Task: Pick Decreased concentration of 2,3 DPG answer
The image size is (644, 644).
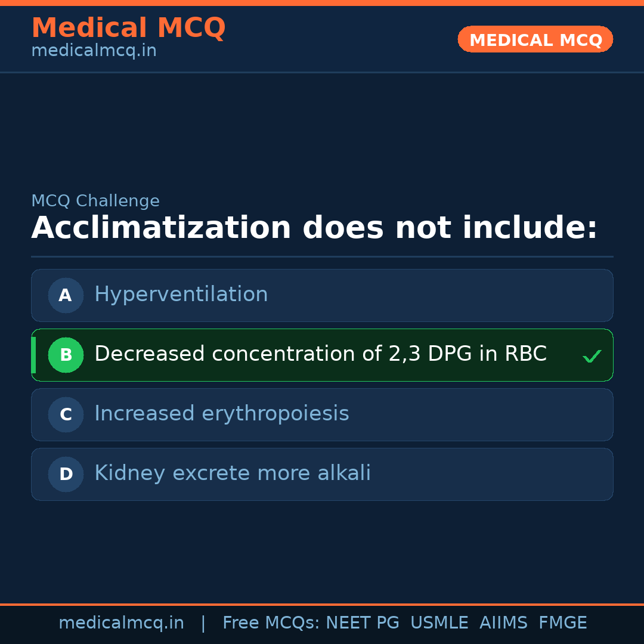Action: [x=320, y=354]
